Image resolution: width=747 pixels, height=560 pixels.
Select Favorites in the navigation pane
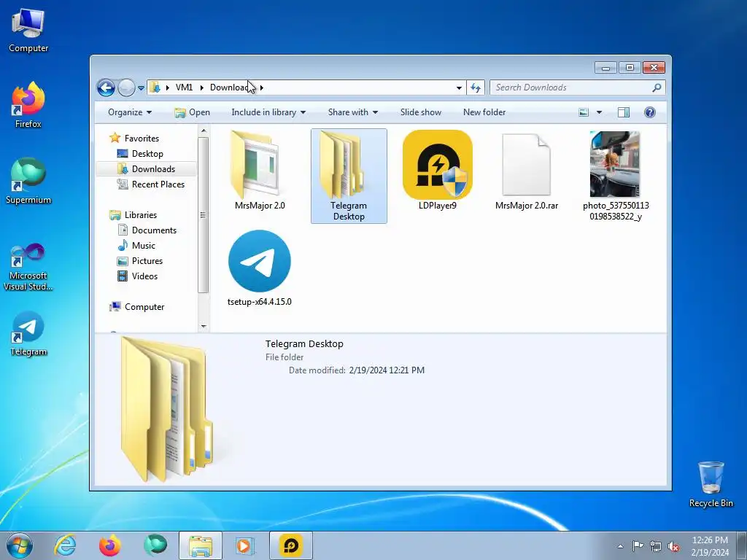[x=142, y=138]
